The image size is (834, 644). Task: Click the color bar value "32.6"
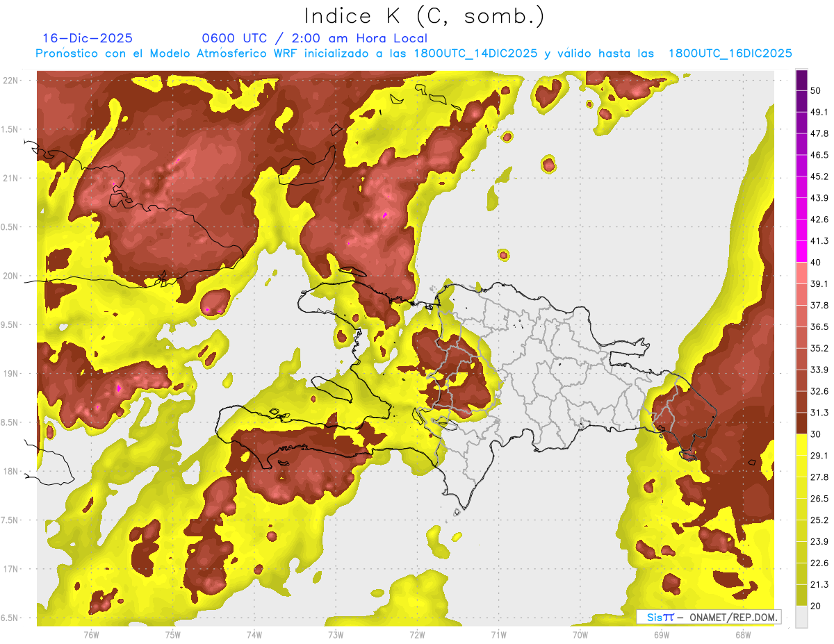pyautogui.click(x=820, y=391)
